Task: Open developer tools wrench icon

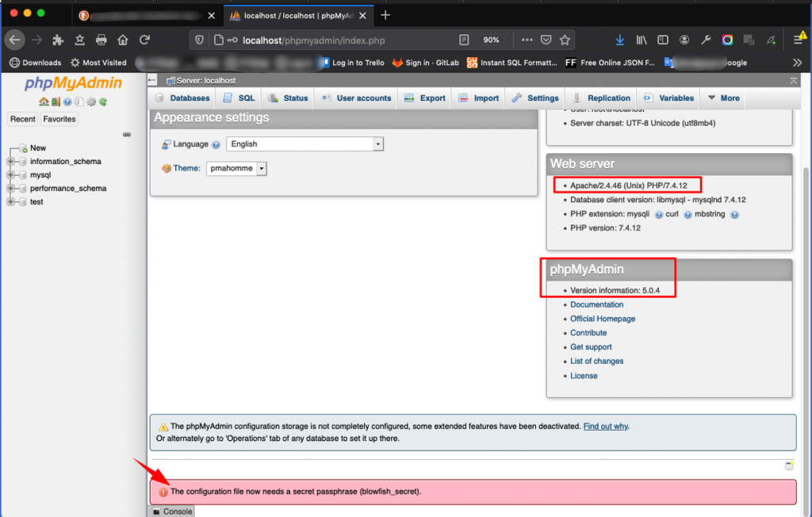Action: pyautogui.click(x=706, y=40)
